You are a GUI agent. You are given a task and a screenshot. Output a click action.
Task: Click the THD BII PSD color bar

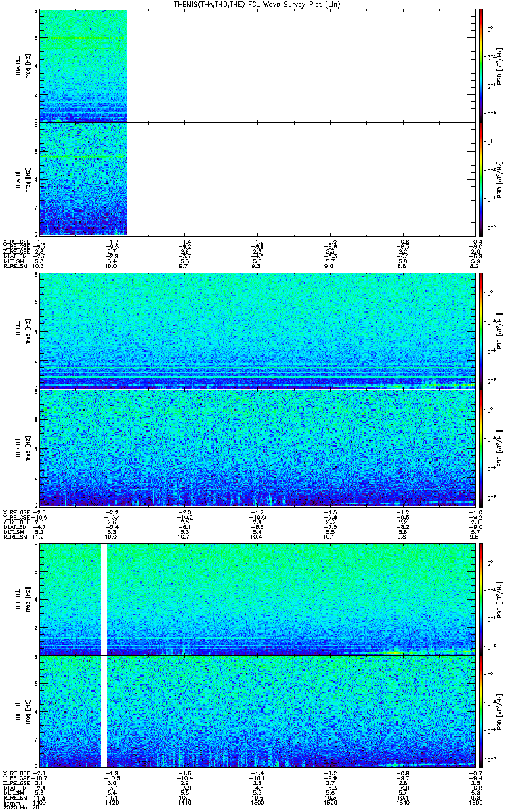[x=481, y=448]
